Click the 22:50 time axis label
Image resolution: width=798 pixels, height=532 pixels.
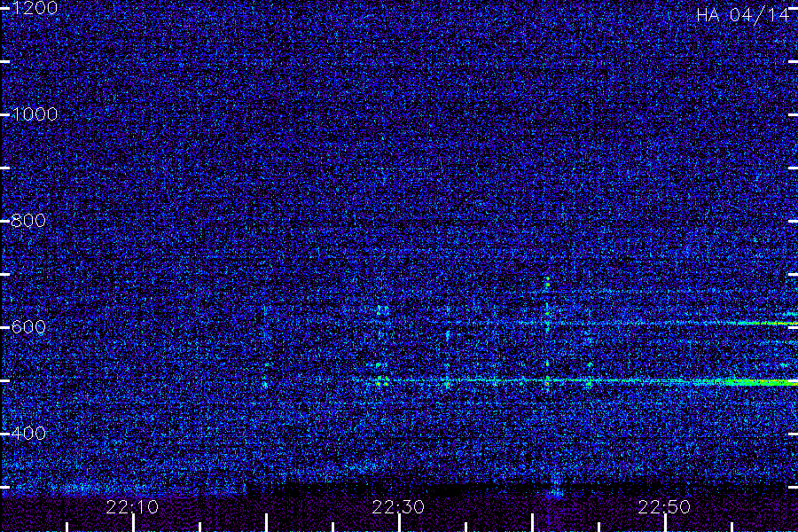click(664, 507)
